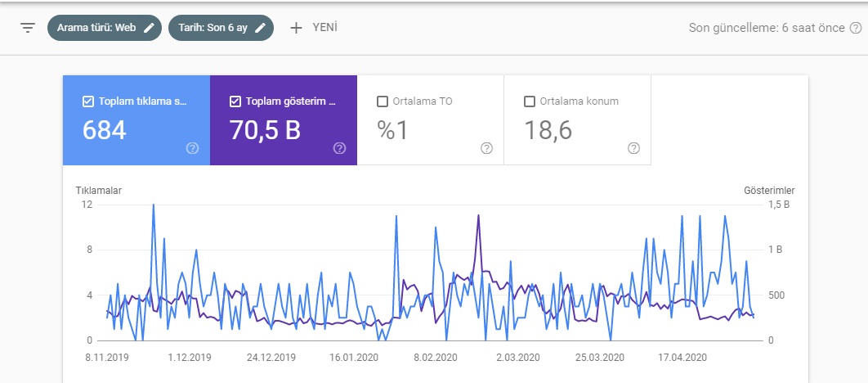
Task: Open help icon in Ortalama TO card
Action: click(x=486, y=148)
